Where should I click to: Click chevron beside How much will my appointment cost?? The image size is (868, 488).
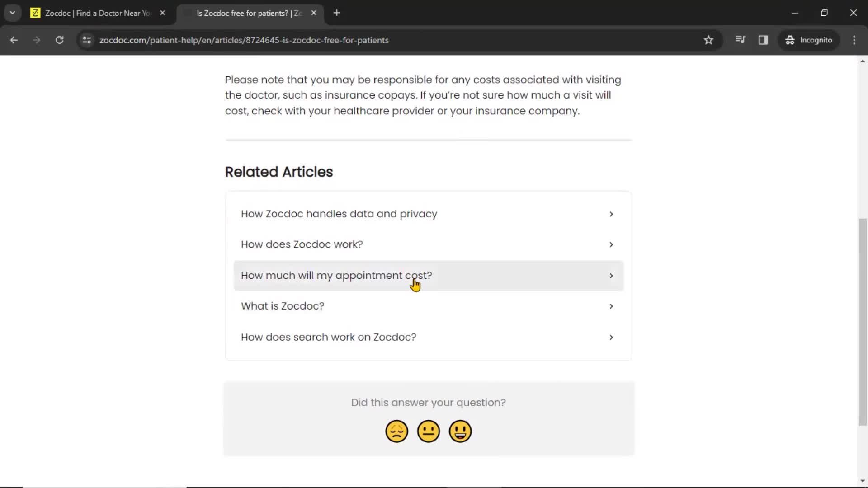tap(611, 276)
